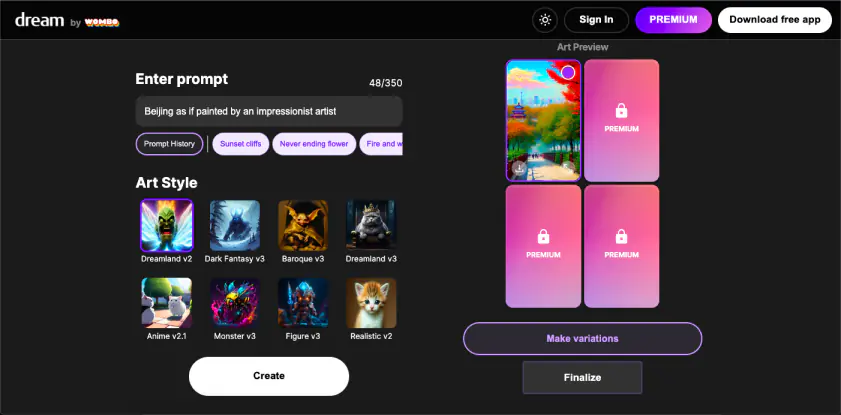Open Prompt History
Viewport: 841px width, 415px height.
click(169, 144)
